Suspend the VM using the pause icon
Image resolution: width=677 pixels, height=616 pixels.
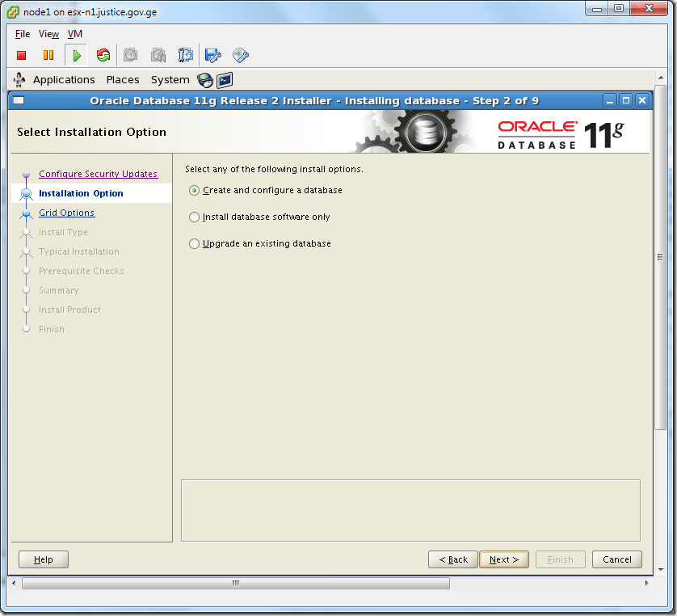tap(48, 55)
